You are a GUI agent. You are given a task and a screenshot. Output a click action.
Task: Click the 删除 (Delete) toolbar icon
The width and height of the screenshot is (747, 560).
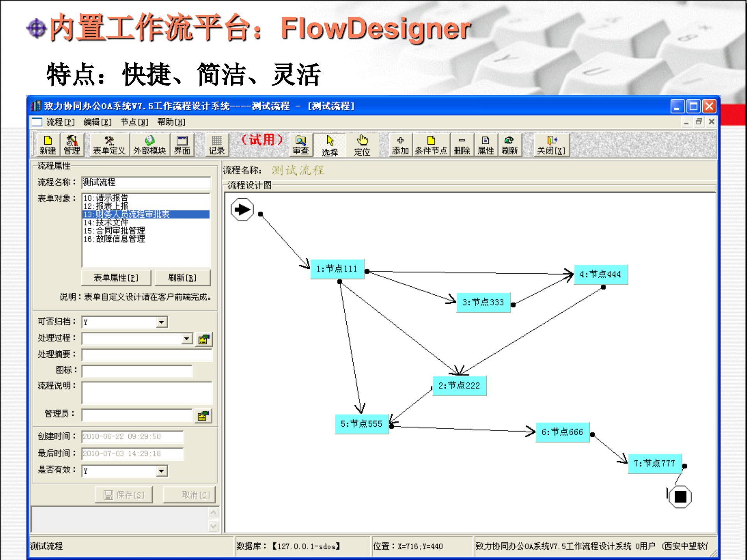click(462, 145)
